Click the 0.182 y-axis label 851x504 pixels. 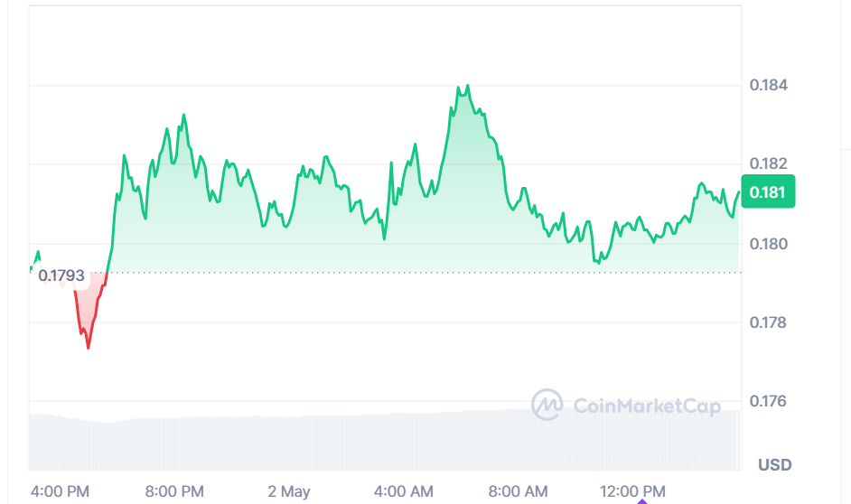[769, 163]
